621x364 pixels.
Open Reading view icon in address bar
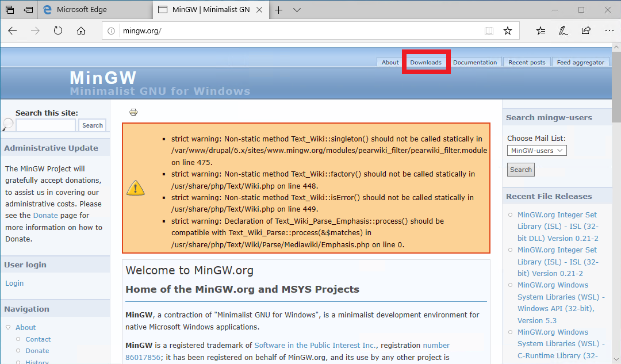click(x=489, y=31)
